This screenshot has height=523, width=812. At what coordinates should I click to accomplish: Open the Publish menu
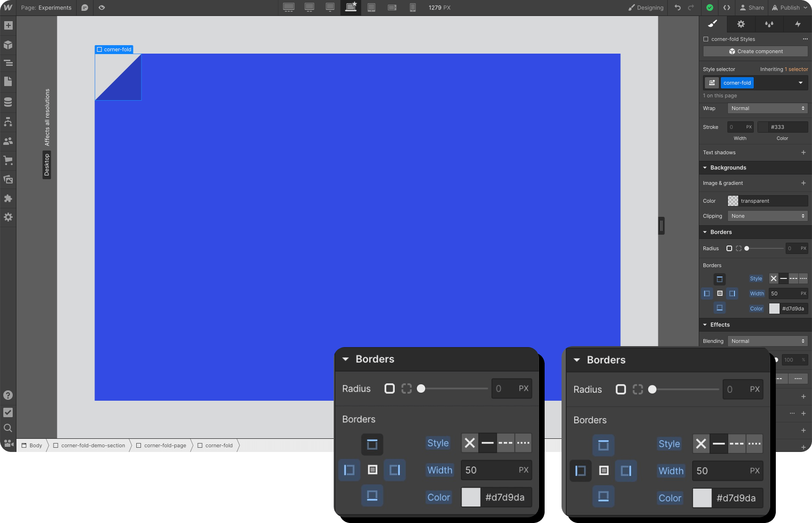point(789,8)
